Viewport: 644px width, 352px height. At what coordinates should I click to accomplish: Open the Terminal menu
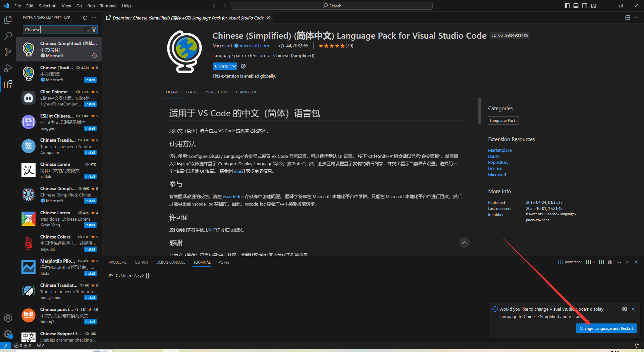pos(108,6)
